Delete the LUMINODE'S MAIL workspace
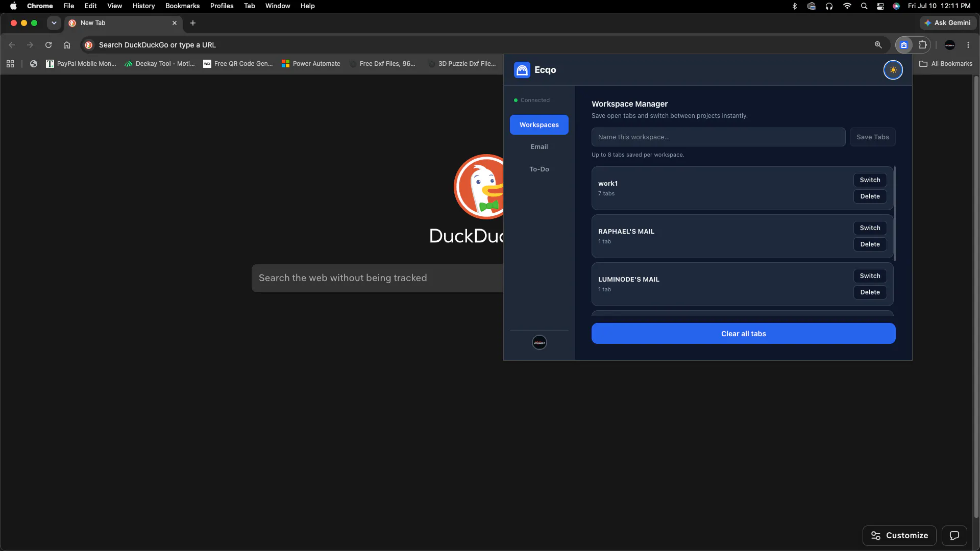980x551 pixels. tap(870, 292)
